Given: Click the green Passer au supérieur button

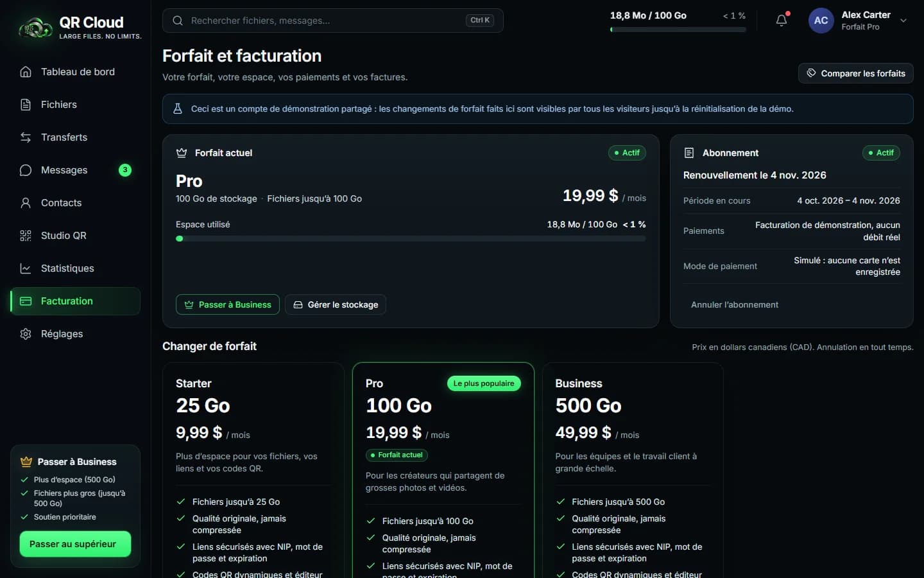Looking at the screenshot, I should point(75,544).
